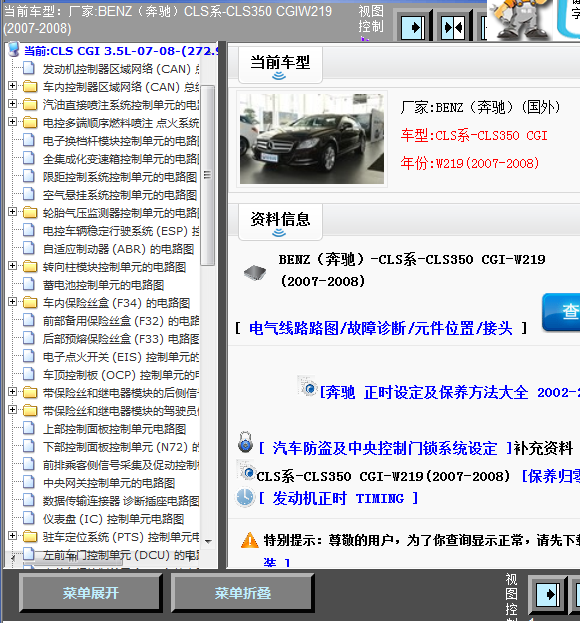This screenshot has width=580, height=623.
Task: Click the chevron icon under 资料信息 header
Action: pos(279,233)
